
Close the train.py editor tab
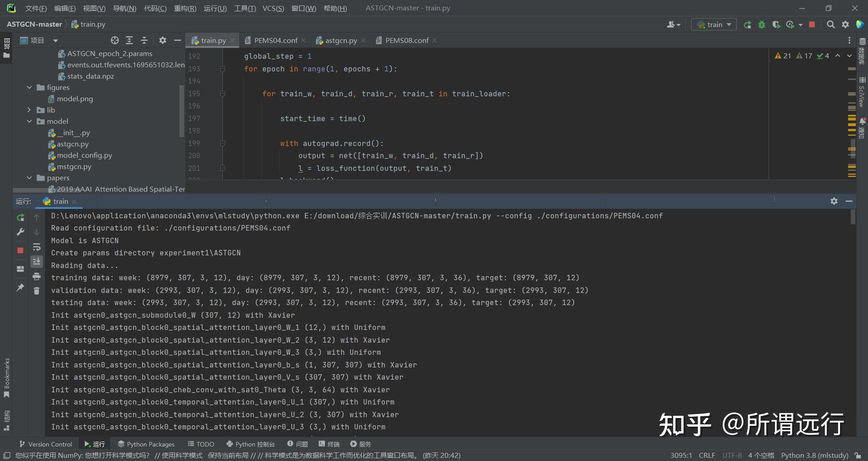click(x=232, y=41)
